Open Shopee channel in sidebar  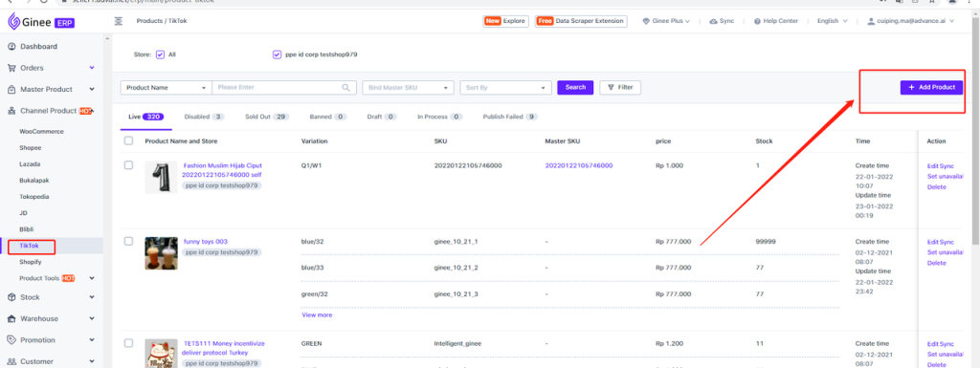click(30, 148)
